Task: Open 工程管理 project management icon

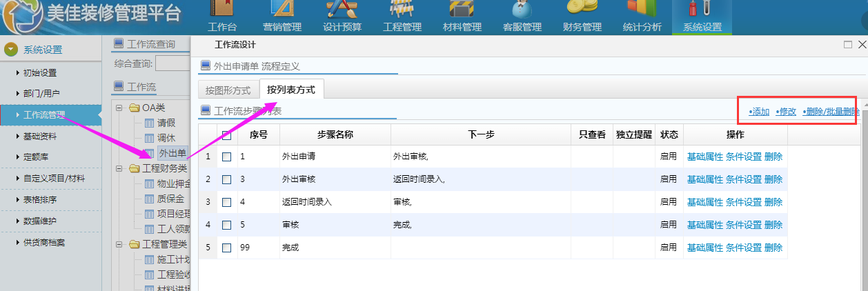Action: point(402,10)
